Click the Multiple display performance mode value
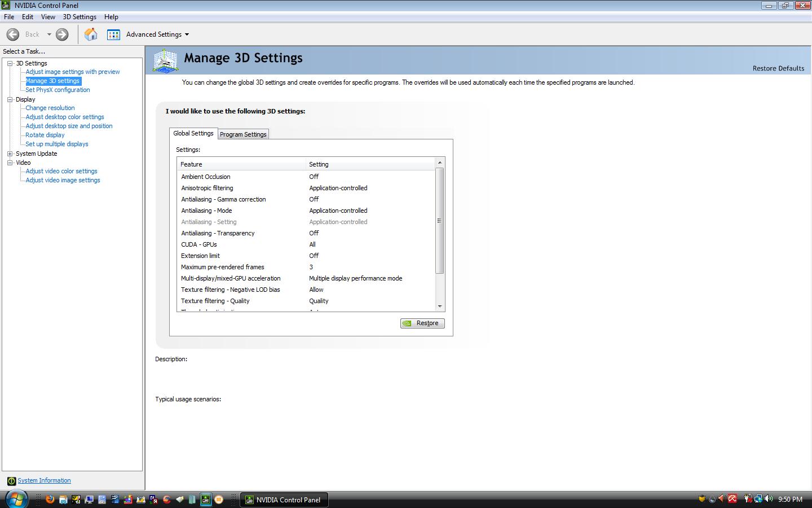This screenshot has width=812, height=508. tap(355, 278)
